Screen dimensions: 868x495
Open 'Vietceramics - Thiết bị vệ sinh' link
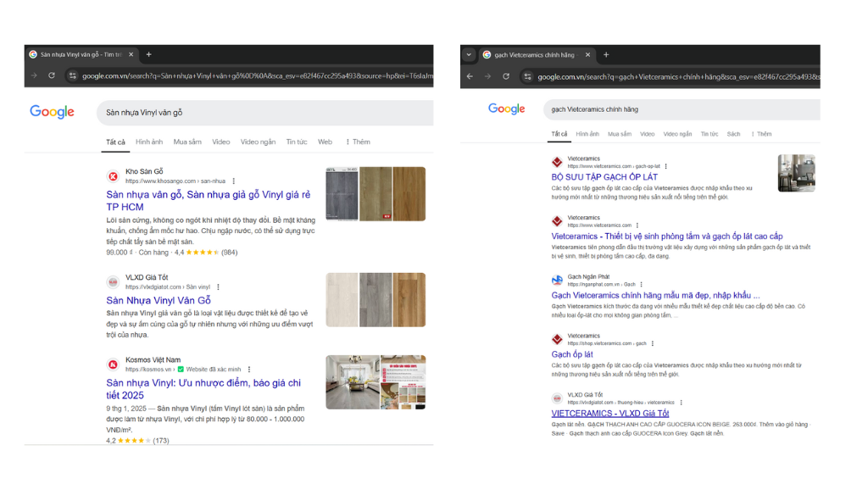click(x=667, y=236)
